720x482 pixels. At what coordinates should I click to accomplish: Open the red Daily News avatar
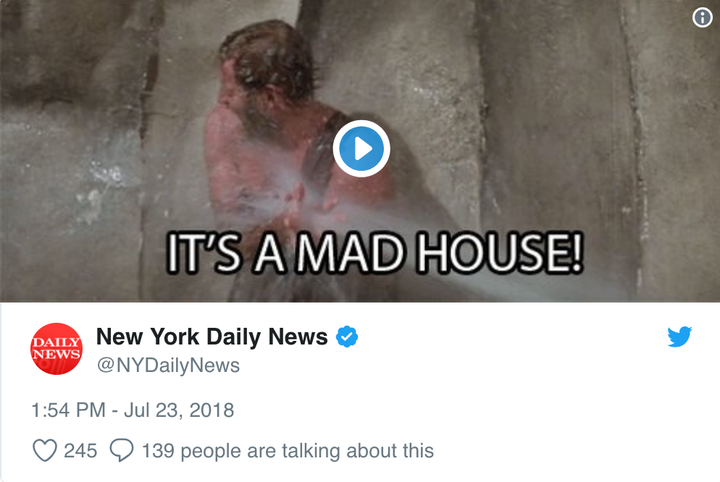(56, 349)
